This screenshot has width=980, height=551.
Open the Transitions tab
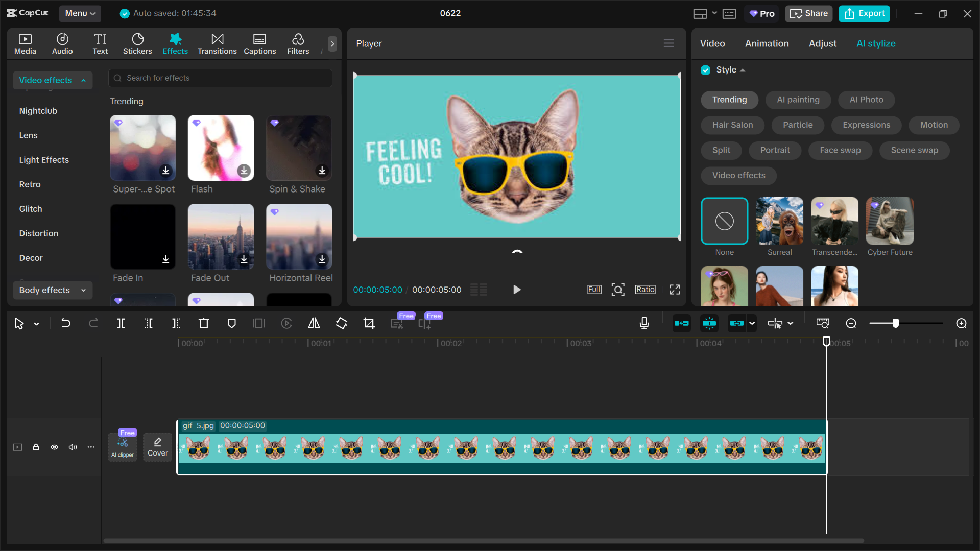click(x=217, y=44)
